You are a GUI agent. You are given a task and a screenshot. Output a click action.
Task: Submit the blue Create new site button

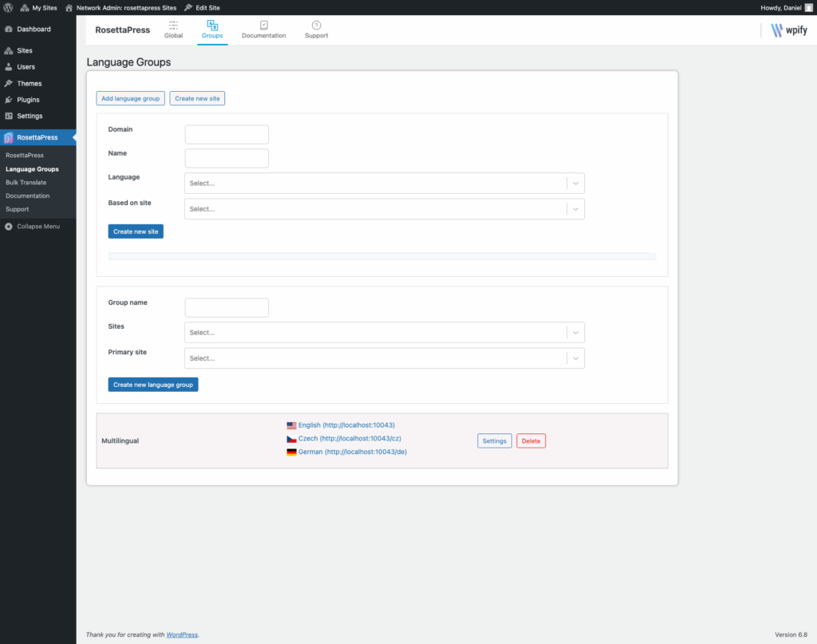tap(136, 231)
